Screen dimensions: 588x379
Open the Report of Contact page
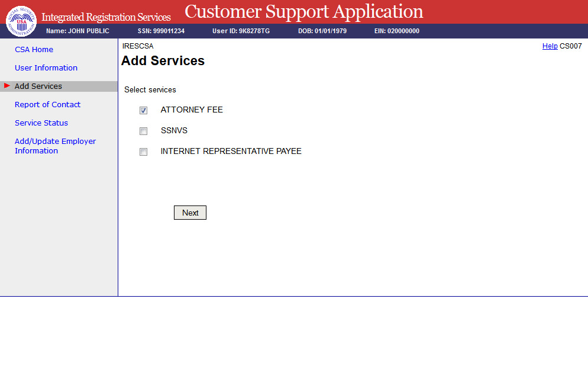pyautogui.click(x=47, y=105)
